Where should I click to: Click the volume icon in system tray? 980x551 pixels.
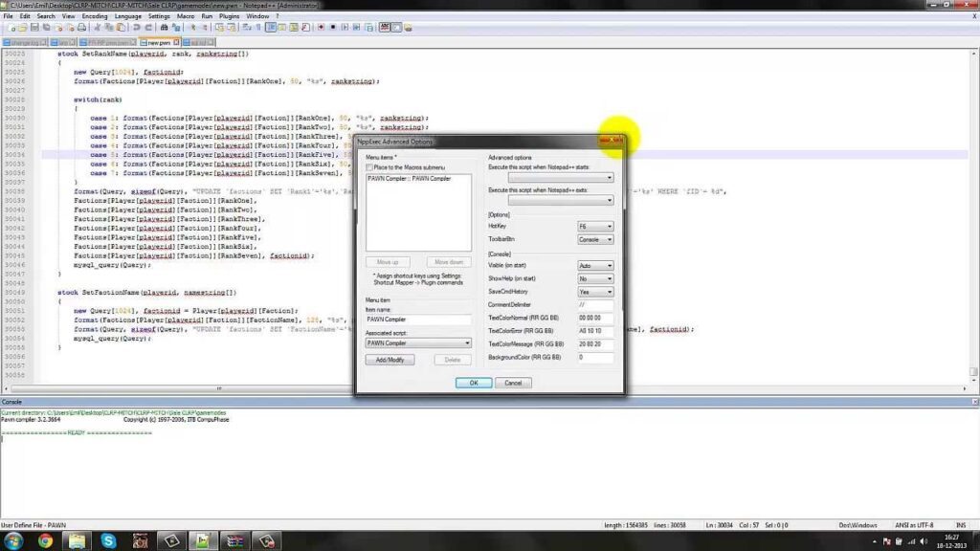click(x=924, y=541)
